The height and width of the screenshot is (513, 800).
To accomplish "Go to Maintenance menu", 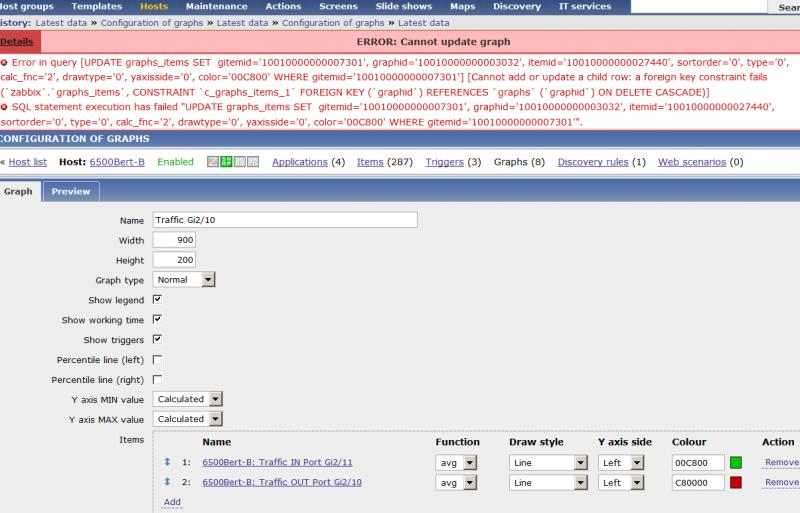I will pyautogui.click(x=216, y=7).
